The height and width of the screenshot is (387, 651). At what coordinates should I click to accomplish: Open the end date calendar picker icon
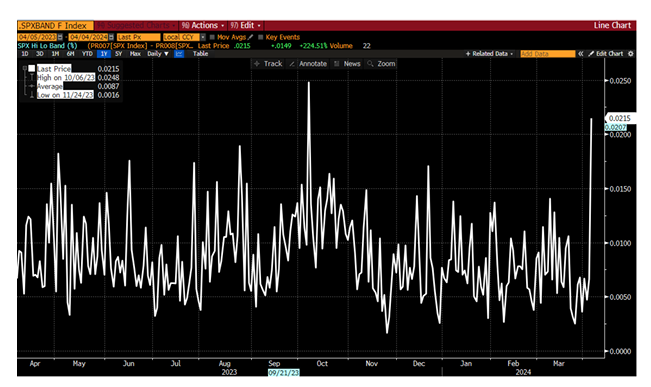111,37
